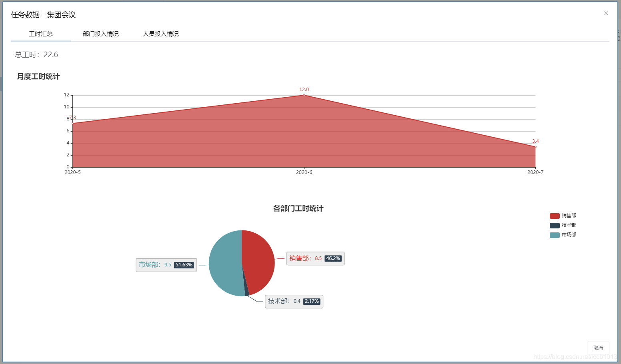Click the 月度工时统计 heading
This screenshot has height=364, width=621.
[38, 76]
